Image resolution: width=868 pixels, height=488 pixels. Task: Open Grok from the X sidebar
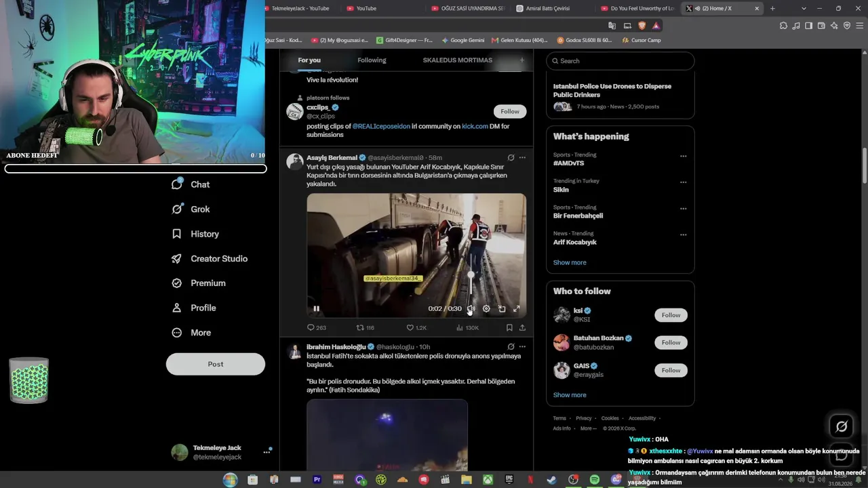point(191,209)
